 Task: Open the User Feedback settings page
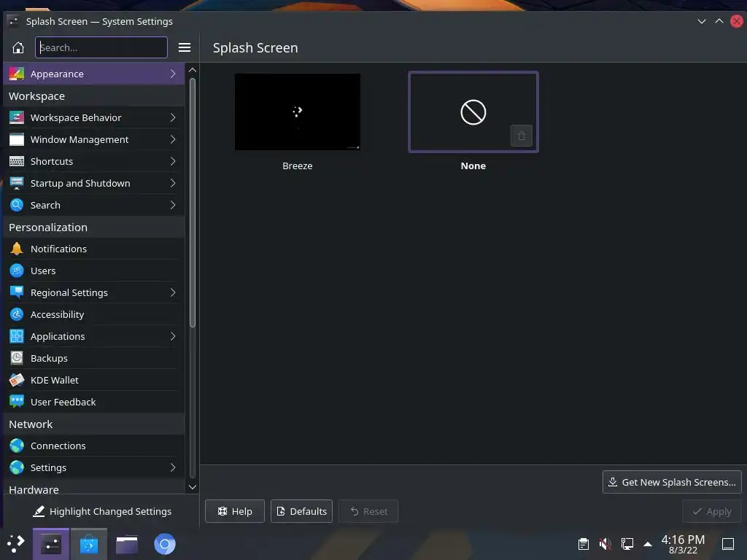(94, 402)
